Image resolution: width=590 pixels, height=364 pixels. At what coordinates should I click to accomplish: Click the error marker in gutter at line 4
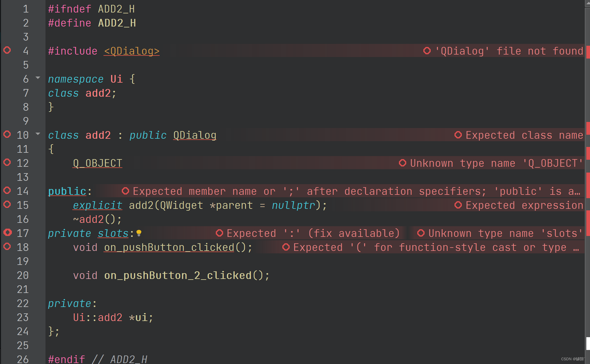tap(7, 50)
